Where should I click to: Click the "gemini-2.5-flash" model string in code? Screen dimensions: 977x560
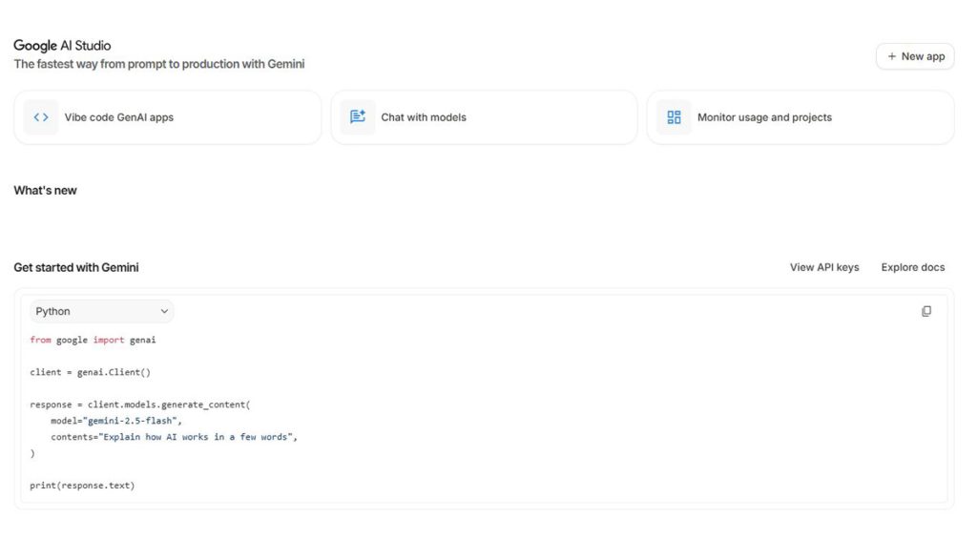point(132,421)
